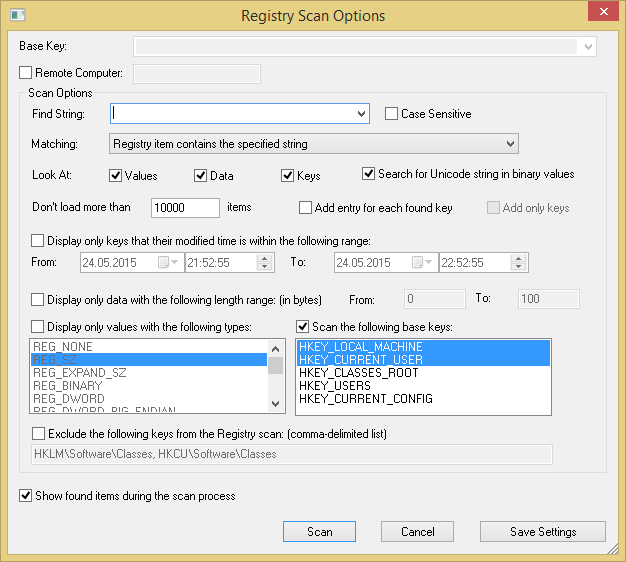Toggle Search for Unicode string in binary values
The image size is (626, 562).
coord(368,174)
